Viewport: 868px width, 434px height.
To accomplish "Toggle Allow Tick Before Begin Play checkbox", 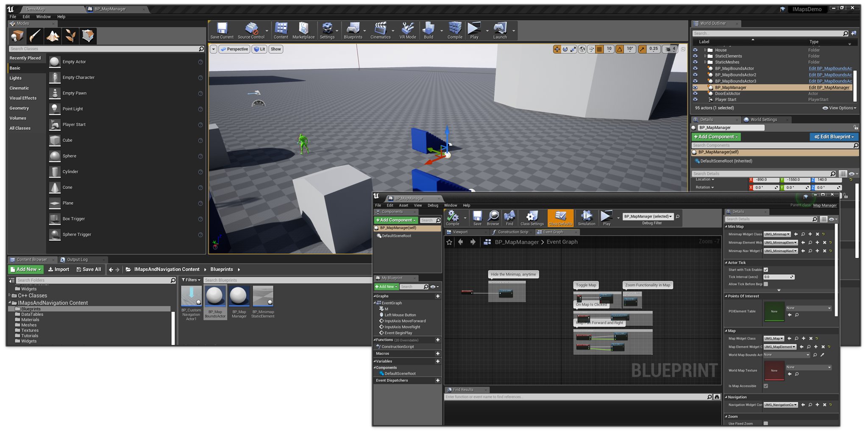I will click(x=766, y=284).
